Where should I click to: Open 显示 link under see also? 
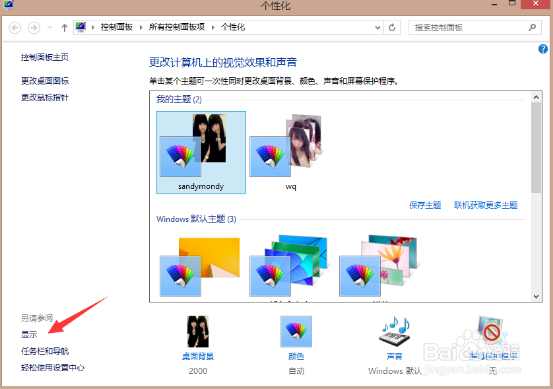29,334
